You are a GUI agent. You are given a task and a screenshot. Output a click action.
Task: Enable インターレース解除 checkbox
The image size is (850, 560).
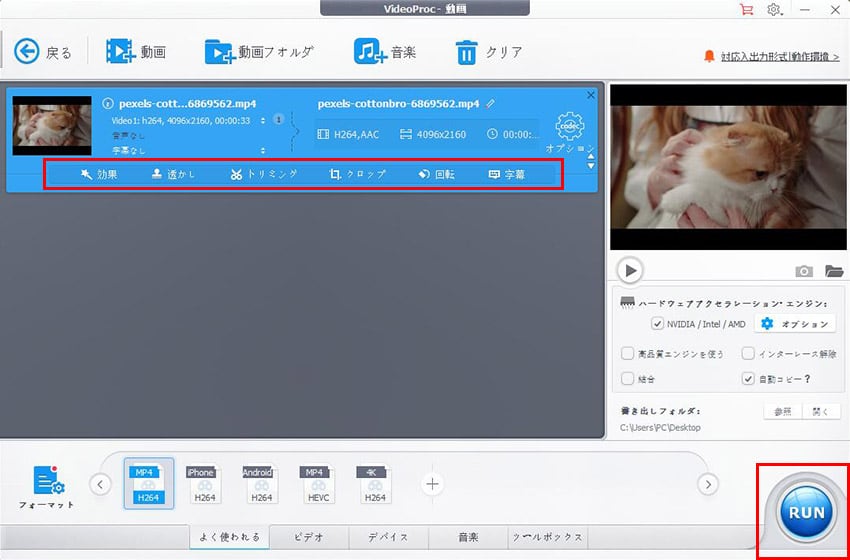click(748, 354)
